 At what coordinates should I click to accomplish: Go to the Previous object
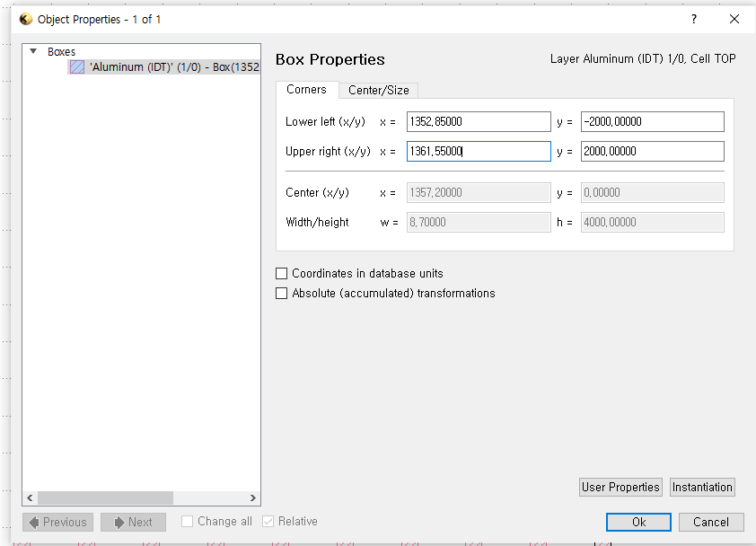pos(57,523)
